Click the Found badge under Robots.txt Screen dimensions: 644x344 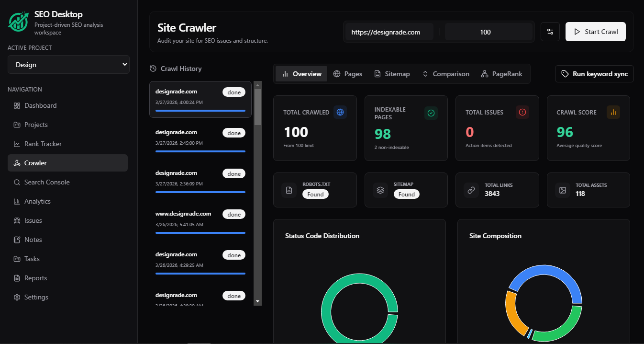click(x=315, y=194)
